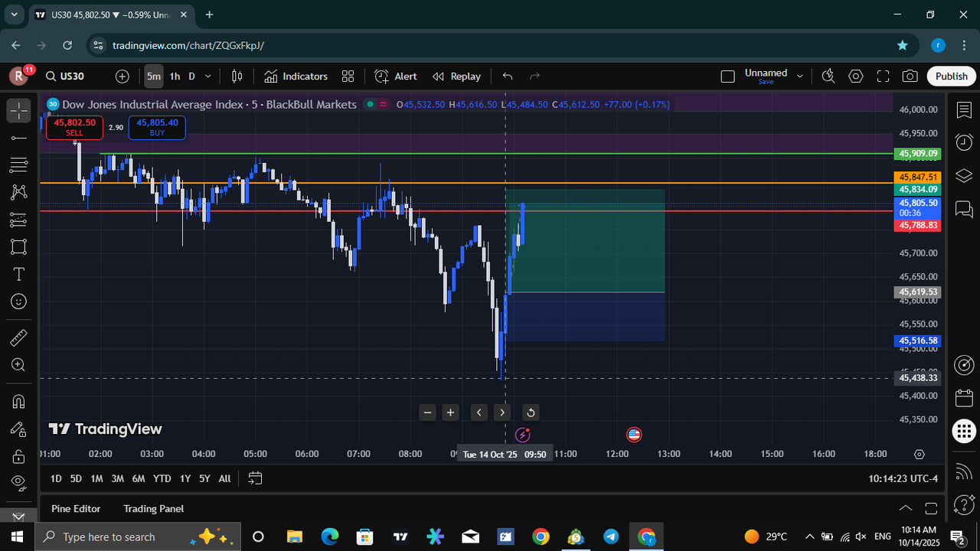Image resolution: width=980 pixels, height=551 pixels.
Task: Open the emoji icons tool
Action: pos(19,302)
